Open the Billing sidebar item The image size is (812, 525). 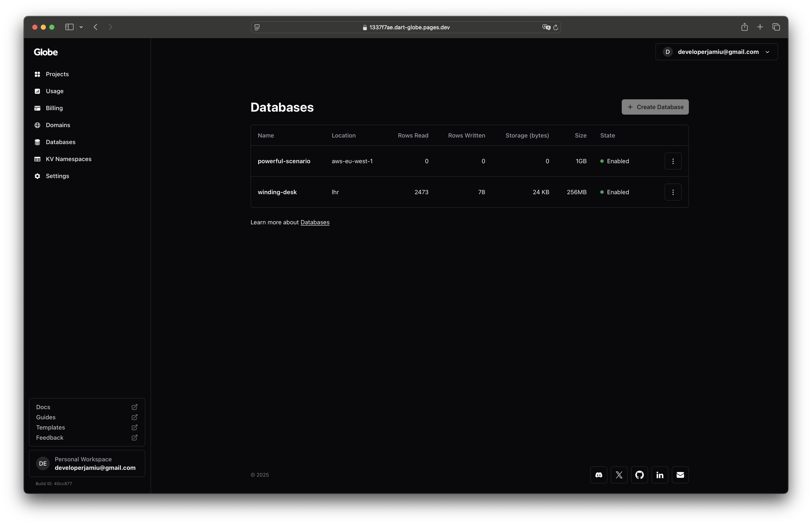coord(54,108)
